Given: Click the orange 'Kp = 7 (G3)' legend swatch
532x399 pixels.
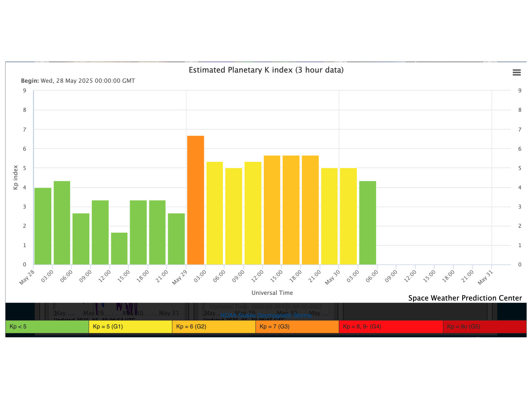Looking at the screenshot, I should 297,327.
